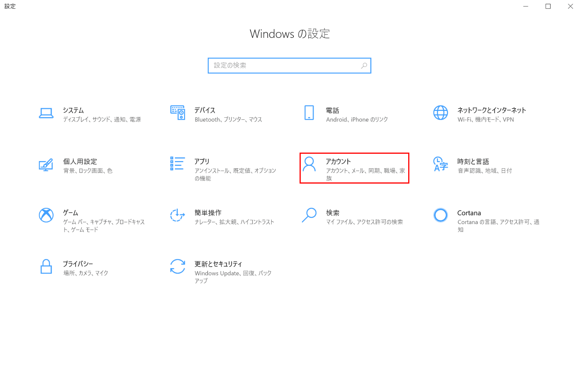580x392 pixels.
Task: Open the 時刻と言語 title
Action: (x=473, y=161)
